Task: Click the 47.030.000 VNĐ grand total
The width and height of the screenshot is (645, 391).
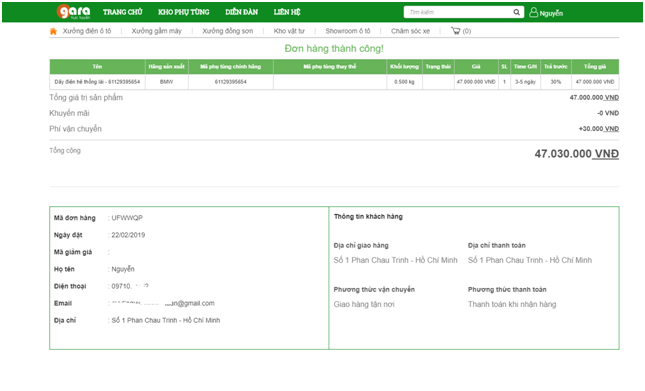Action: point(577,154)
